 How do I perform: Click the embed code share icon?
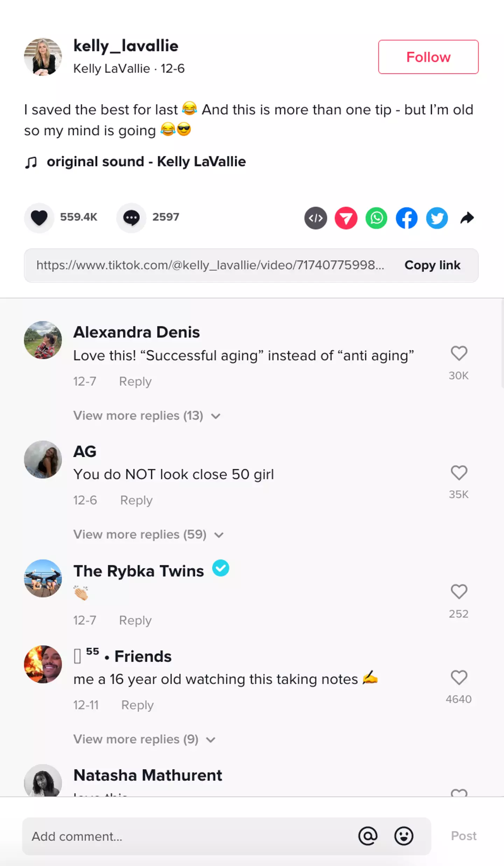[316, 218]
